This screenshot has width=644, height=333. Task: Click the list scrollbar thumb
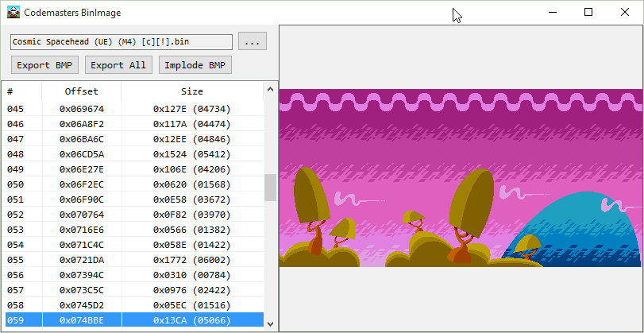click(x=270, y=188)
